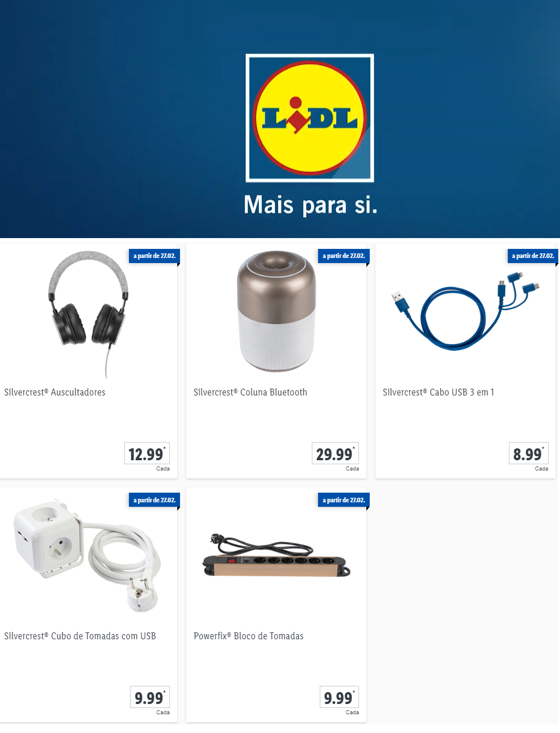Click the 29.99 price tag

click(335, 453)
